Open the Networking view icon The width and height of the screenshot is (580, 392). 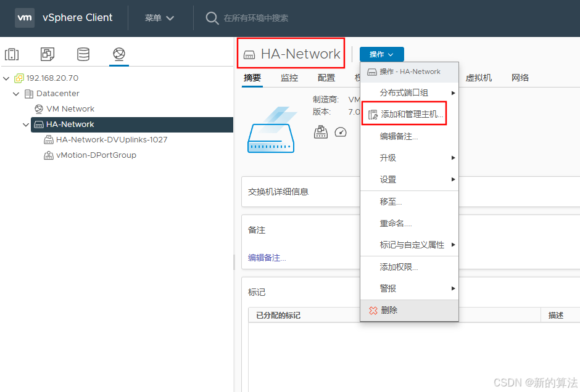(119, 54)
